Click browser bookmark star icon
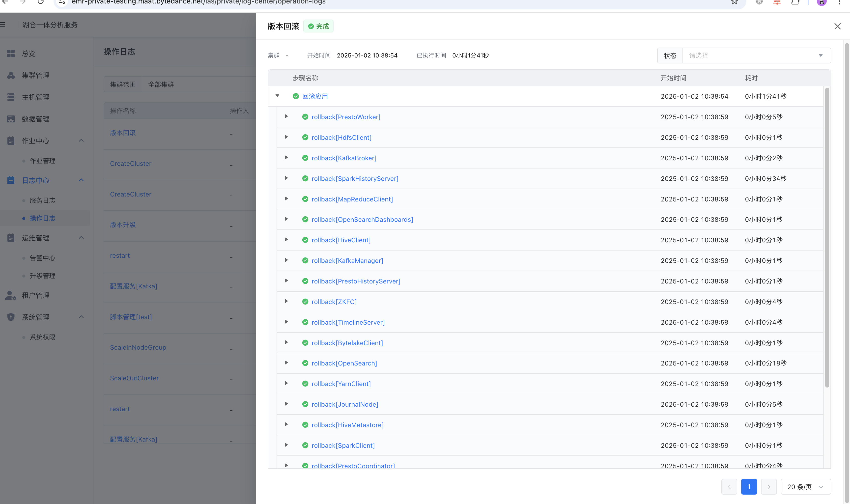 735,2
